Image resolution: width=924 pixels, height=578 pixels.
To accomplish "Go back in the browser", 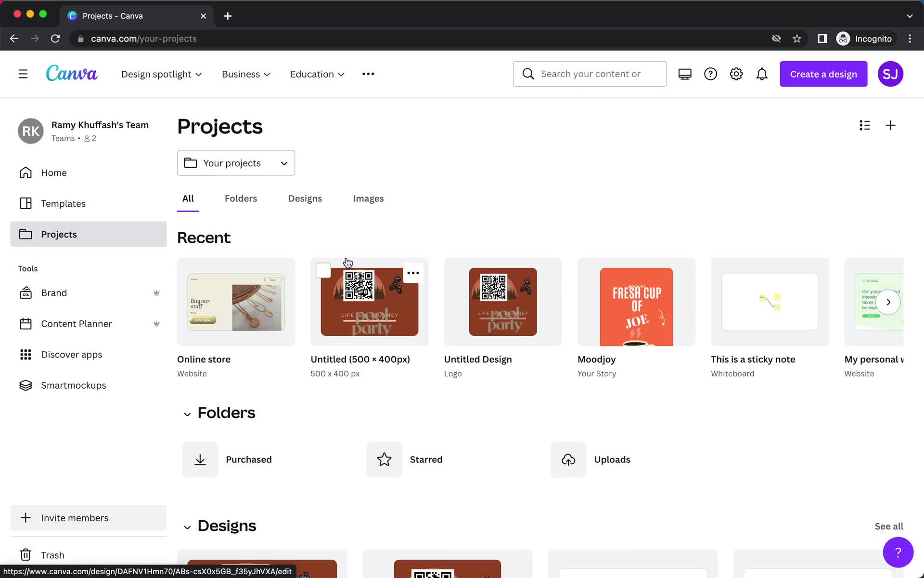I will 14,39.
